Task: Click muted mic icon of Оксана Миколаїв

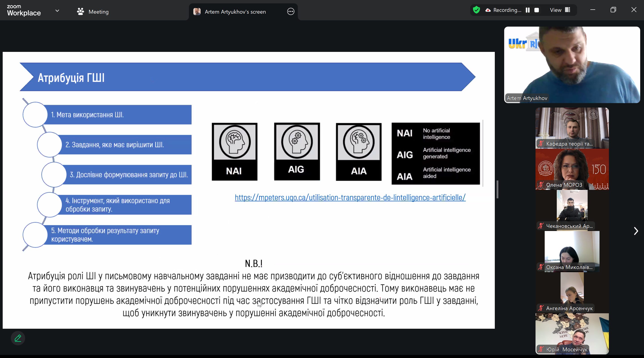Action: tap(541, 267)
